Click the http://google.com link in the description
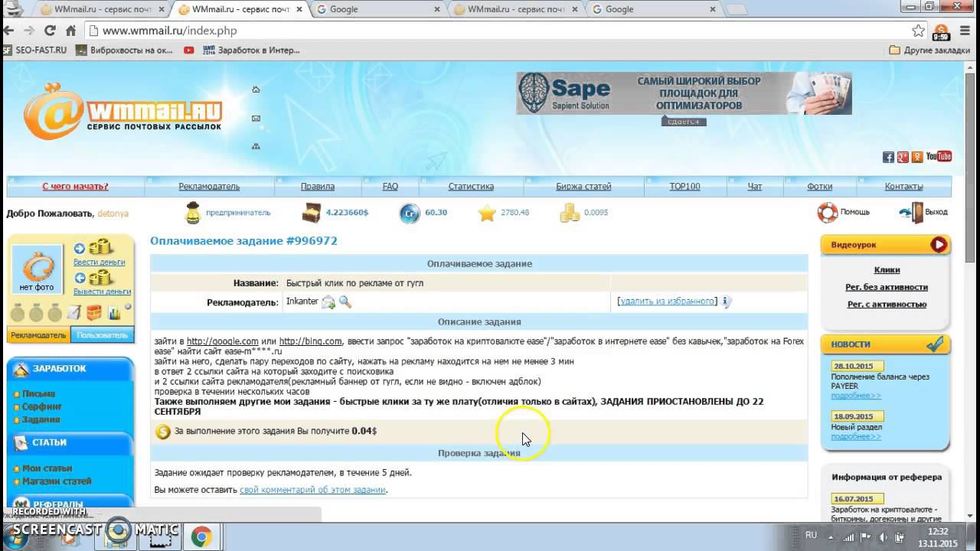 click(223, 341)
